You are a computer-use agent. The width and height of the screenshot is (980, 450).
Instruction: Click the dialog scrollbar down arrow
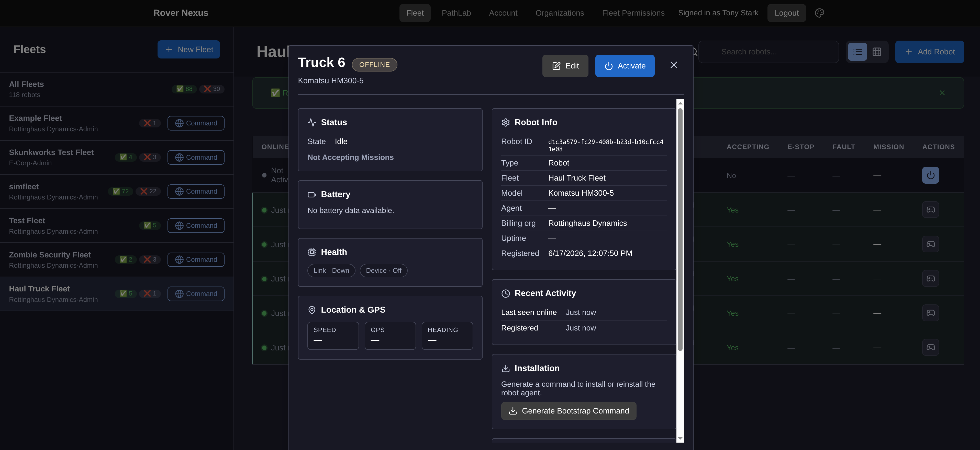click(680, 439)
